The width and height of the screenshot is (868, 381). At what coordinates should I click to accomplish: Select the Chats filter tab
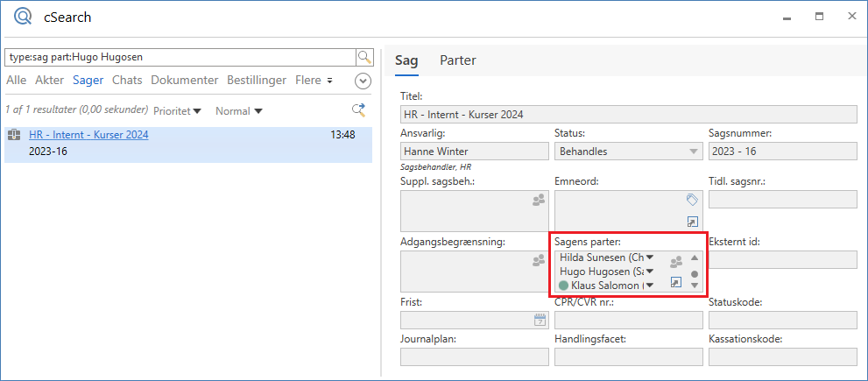click(127, 81)
